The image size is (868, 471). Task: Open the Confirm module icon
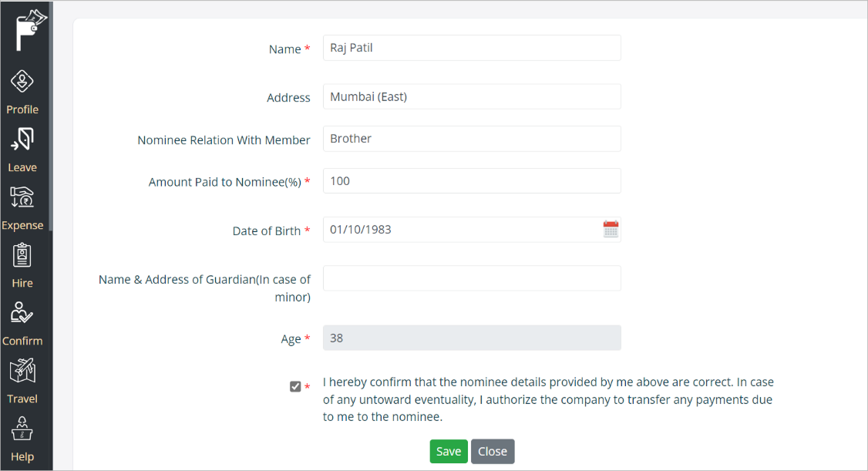click(22, 313)
